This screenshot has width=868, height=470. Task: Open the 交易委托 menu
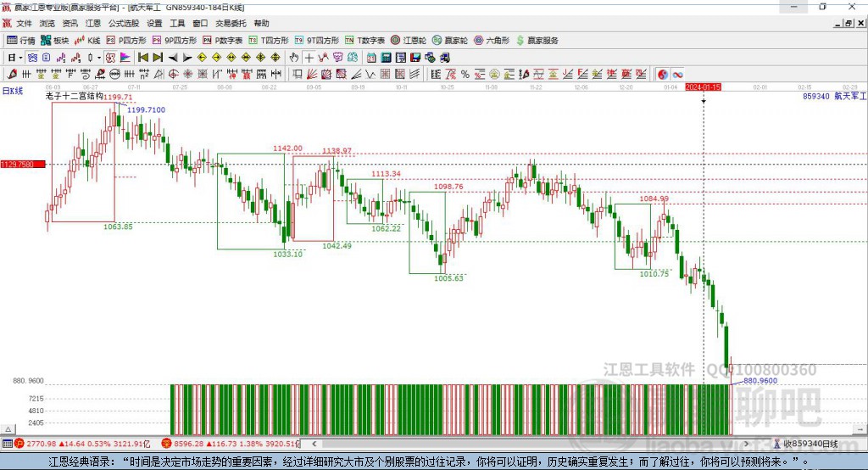pos(231,24)
